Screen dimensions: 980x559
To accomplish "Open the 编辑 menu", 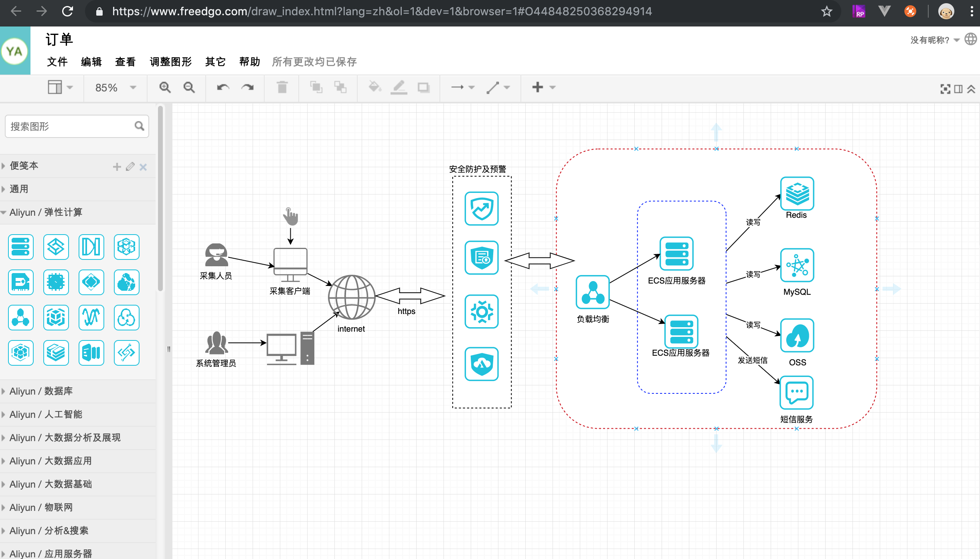I will (x=91, y=61).
